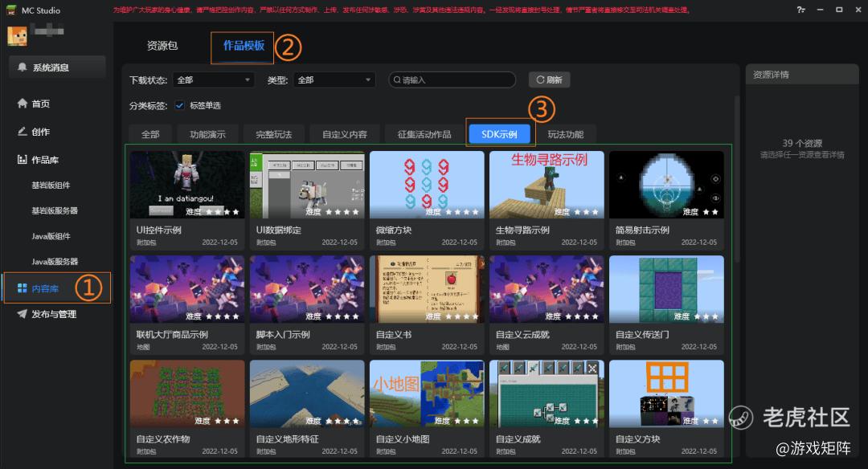Click the content list scrollbar
Image resolution: width=868 pixels, height=469 pixels.
point(737,178)
